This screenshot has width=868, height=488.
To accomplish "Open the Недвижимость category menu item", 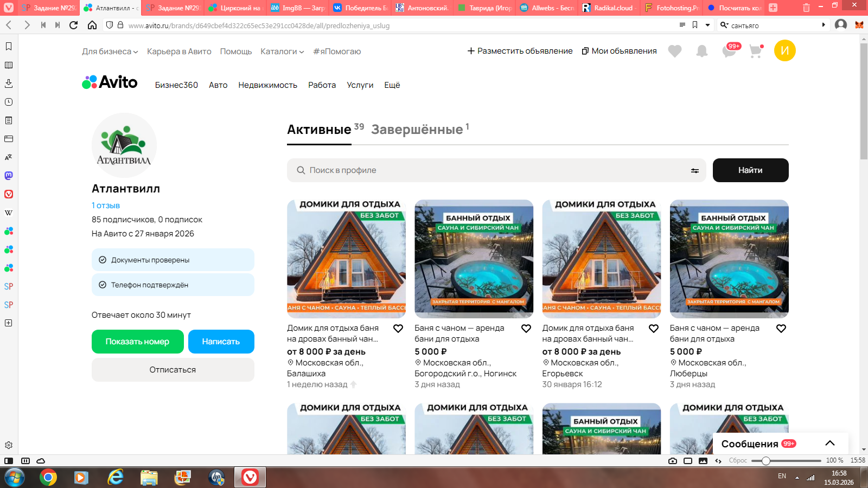I will click(268, 85).
